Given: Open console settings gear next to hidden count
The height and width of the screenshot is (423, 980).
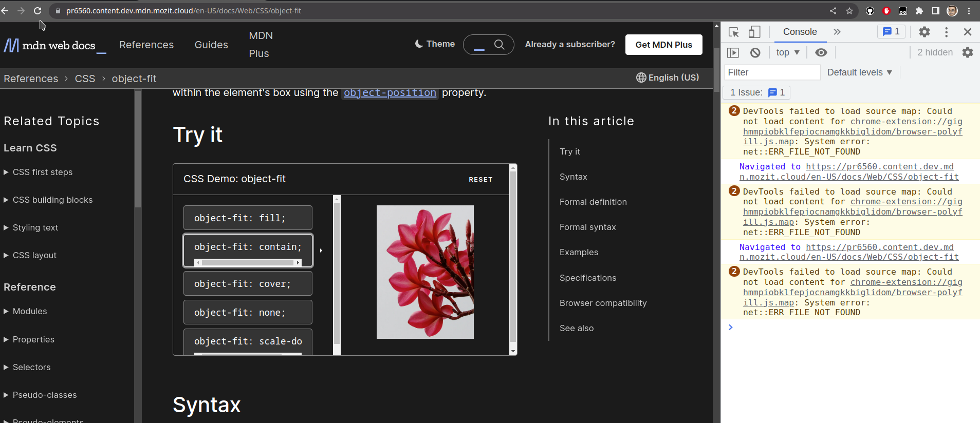Looking at the screenshot, I should point(968,52).
